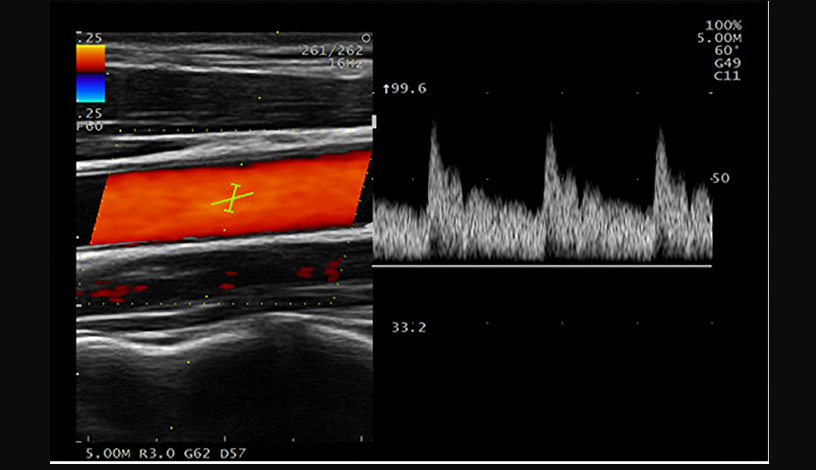Click the C11 setting in the top right
The width and height of the screenshot is (816, 470).
click(x=725, y=76)
